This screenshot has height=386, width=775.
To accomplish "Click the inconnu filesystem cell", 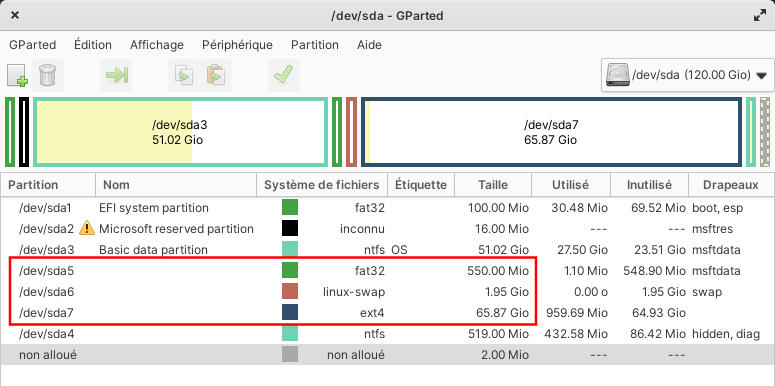I will coord(362,229).
